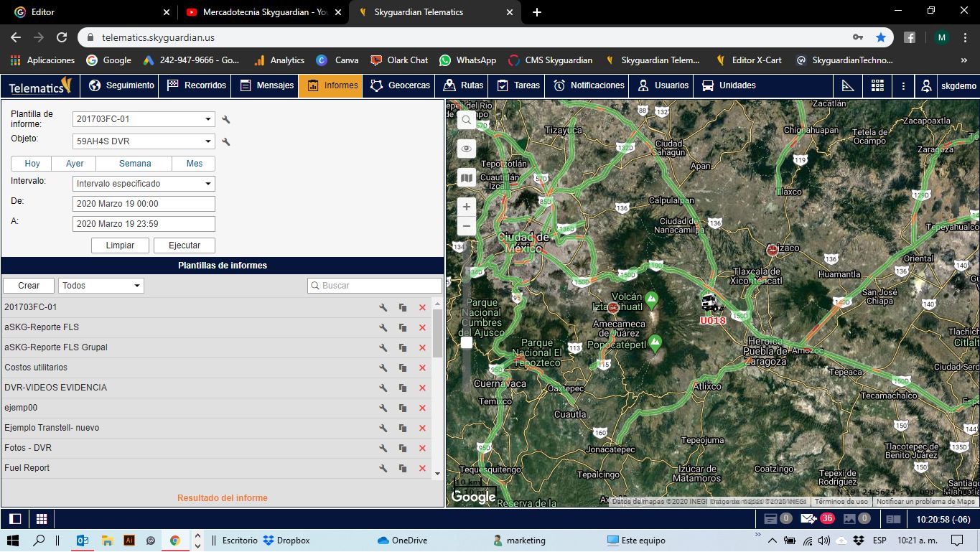Click the wrench icon beside Plantilla de informe

[226, 120]
